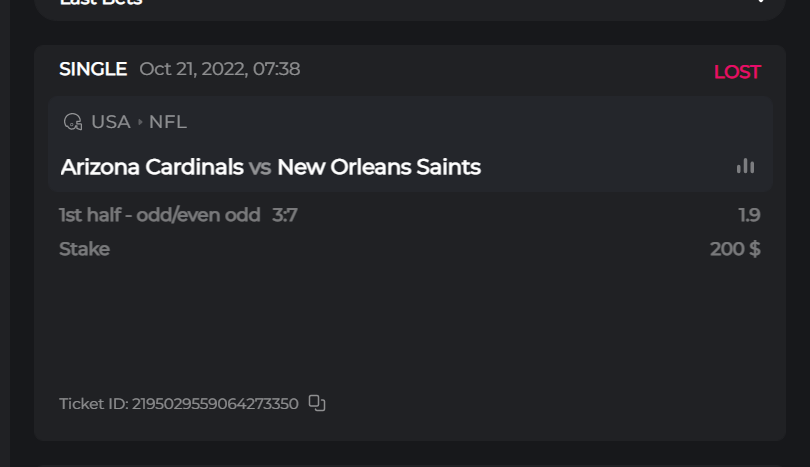Click the Last Bets header bar

400,4
